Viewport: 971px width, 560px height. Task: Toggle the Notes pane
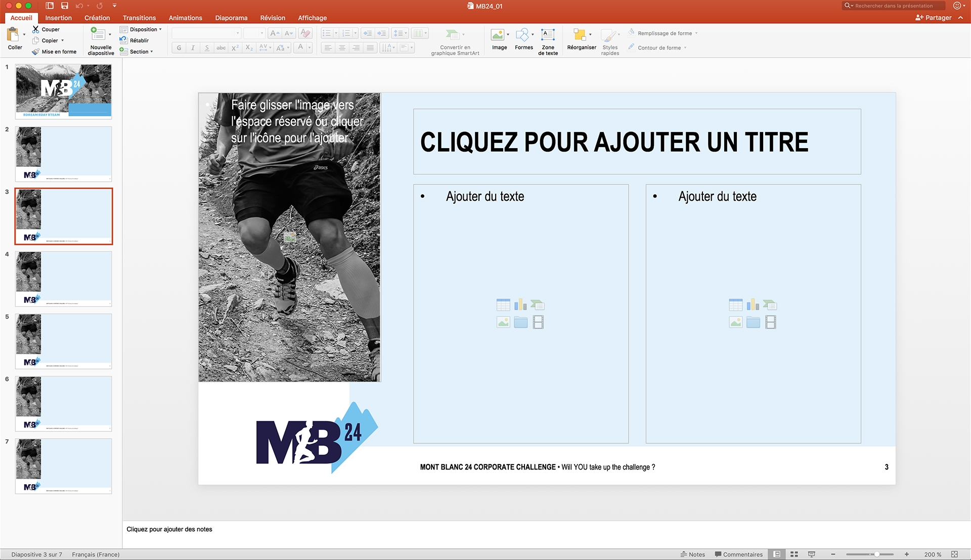(x=692, y=554)
